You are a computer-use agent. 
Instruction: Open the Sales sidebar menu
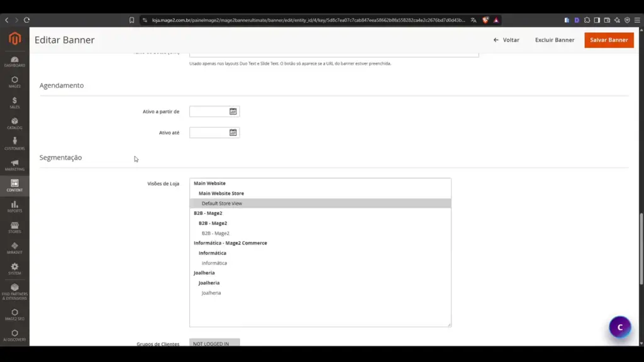tap(15, 102)
